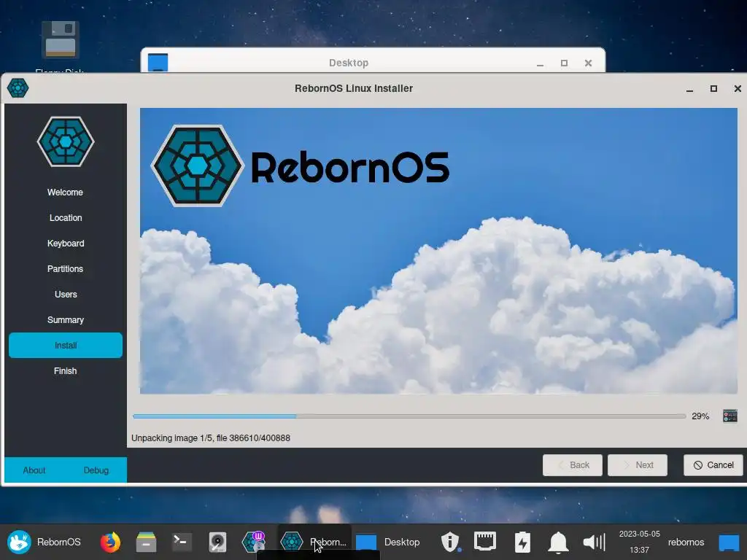
Task: Click the date and time clock
Action: point(639,542)
